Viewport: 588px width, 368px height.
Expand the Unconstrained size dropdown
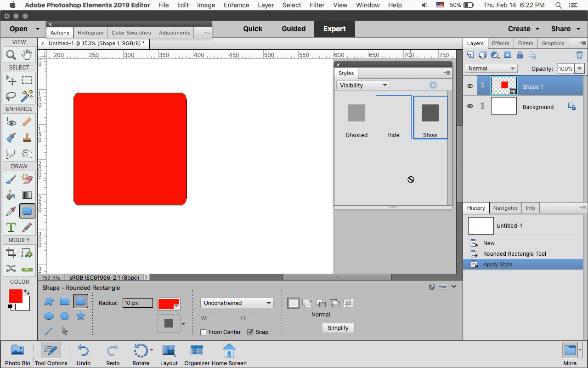[x=237, y=303]
